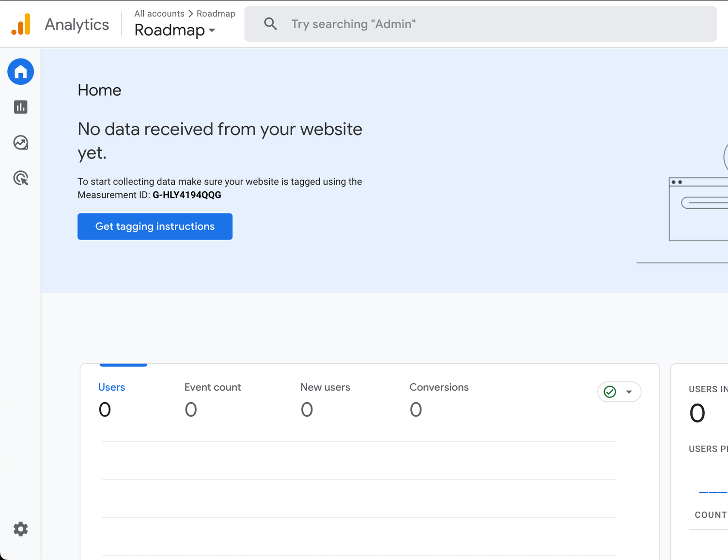The height and width of the screenshot is (560, 728).
Task: Open the Reports bar chart icon
Action: click(x=21, y=107)
